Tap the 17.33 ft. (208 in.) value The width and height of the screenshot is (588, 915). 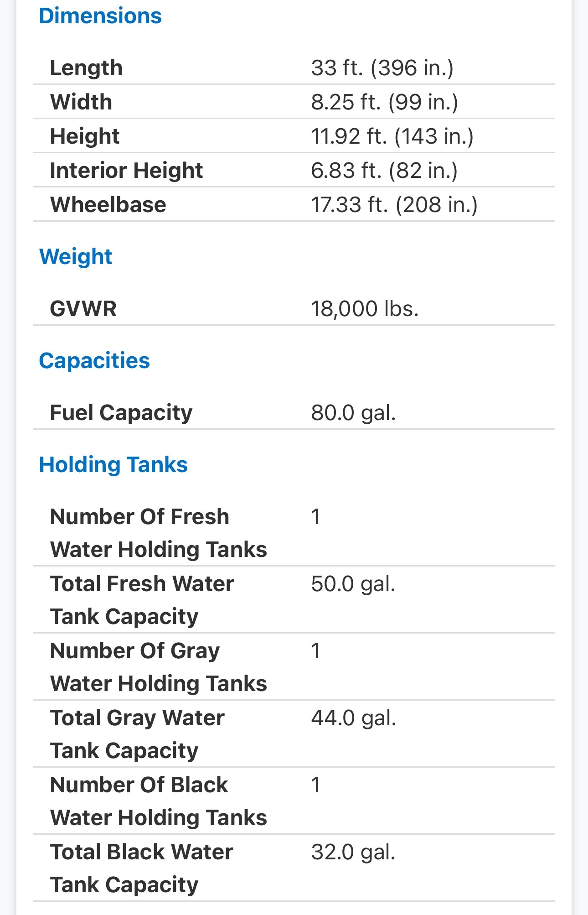pyautogui.click(x=394, y=205)
